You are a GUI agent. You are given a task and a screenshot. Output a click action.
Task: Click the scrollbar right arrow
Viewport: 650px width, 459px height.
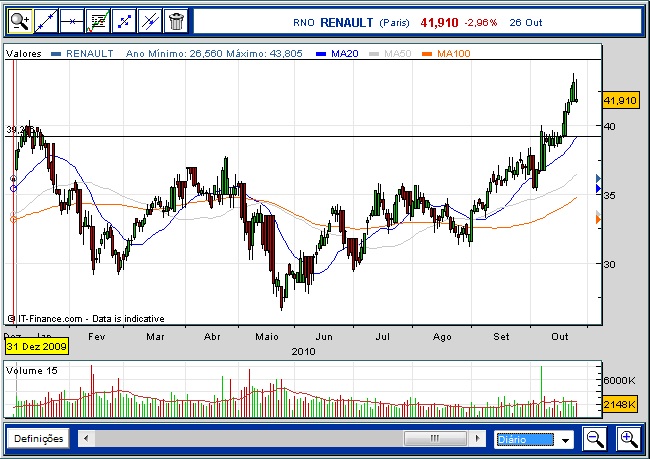pyautogui.click(x=478, y=438)
